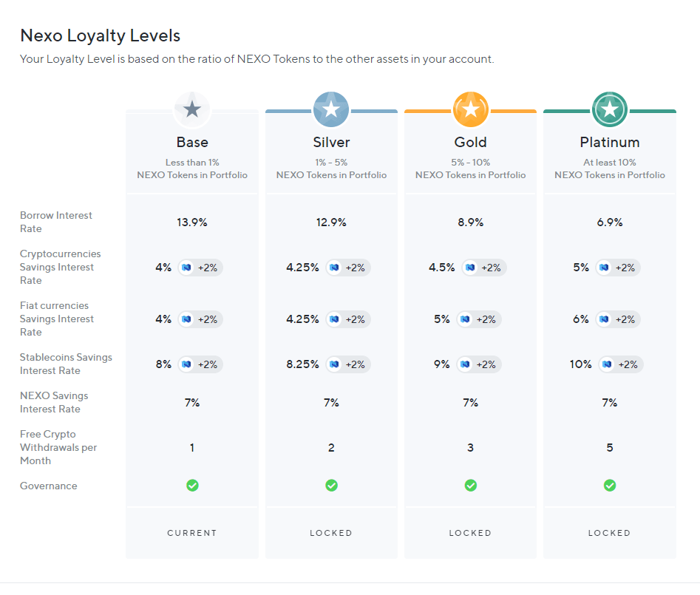Image resolution: width=700 pixels, height=595 pixels.
Task: Click the 7% Base NEXO savings rate
Action: pyautogui.click(x=192, y=403)
